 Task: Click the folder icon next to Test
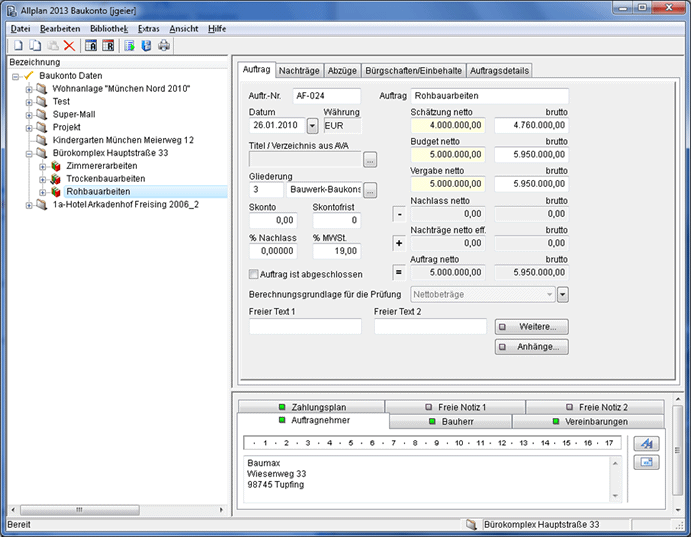pyautogui.click(x=42, y=102)
